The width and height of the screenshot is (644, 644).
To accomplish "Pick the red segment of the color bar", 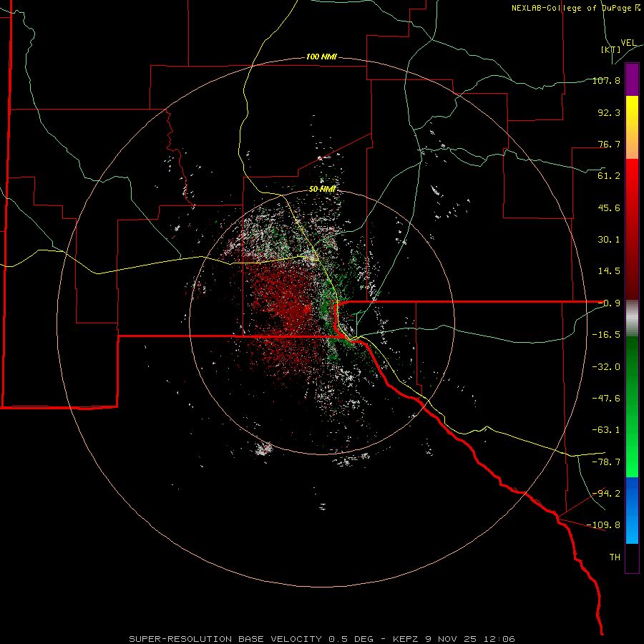I will [x=632, y=229].
